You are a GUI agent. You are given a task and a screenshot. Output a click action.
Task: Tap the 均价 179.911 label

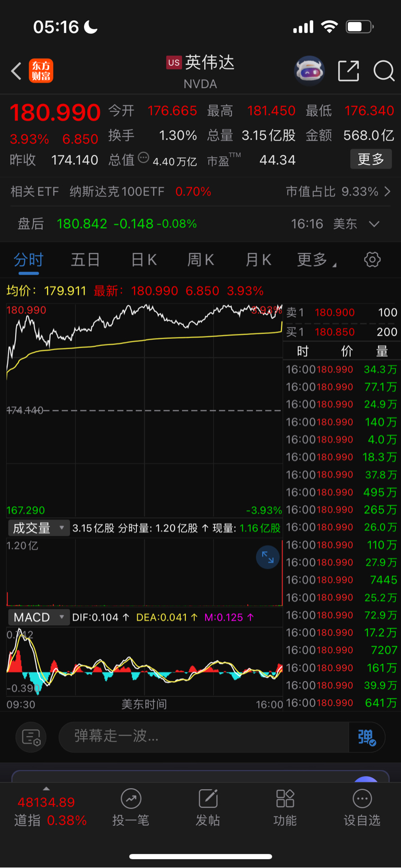click(46, 291)
